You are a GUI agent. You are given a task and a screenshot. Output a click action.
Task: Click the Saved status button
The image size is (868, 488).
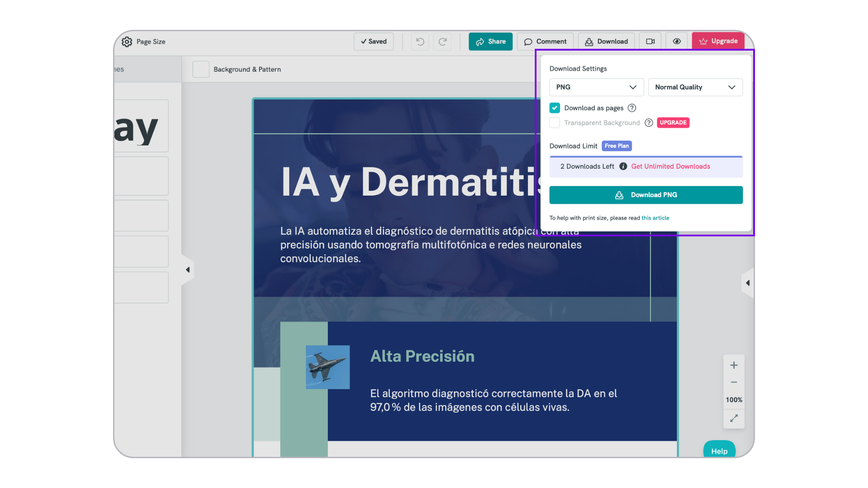click(x=373, y=42)
